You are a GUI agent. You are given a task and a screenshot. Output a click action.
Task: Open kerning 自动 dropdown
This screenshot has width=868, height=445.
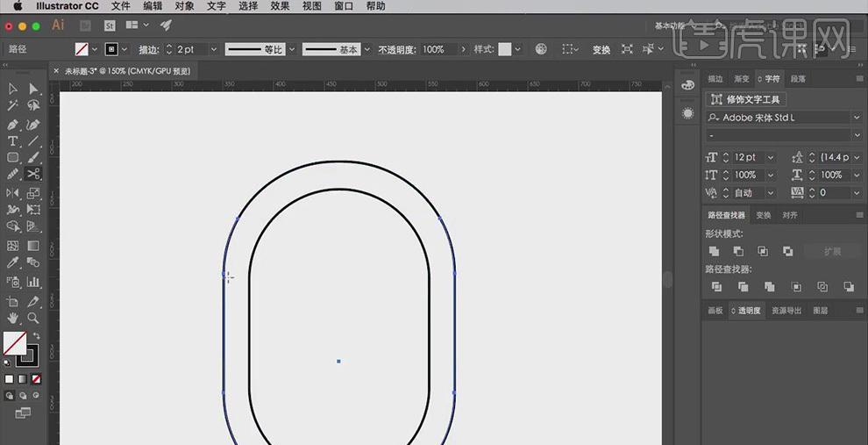pyautogui.click(x=770, y=193)
